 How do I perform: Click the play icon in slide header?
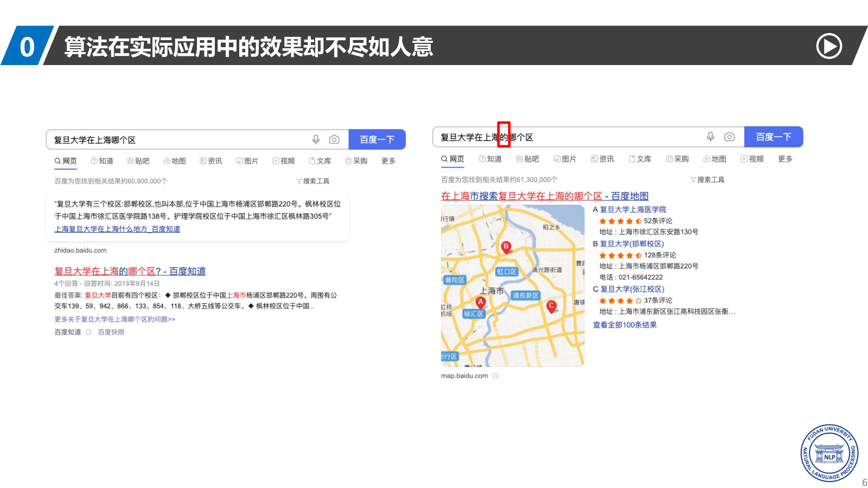coord(829,46)
